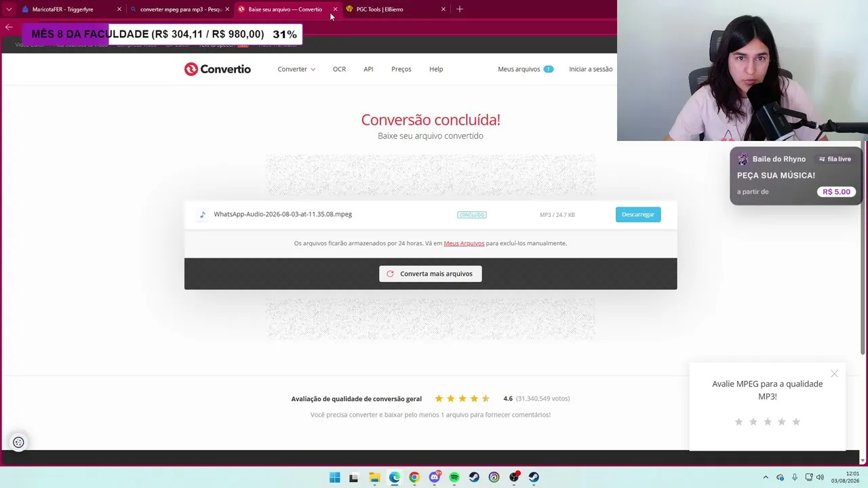Click the Baile do Rhyno widget title
This screenshot has height=488, width=868.
click(779, 159)
